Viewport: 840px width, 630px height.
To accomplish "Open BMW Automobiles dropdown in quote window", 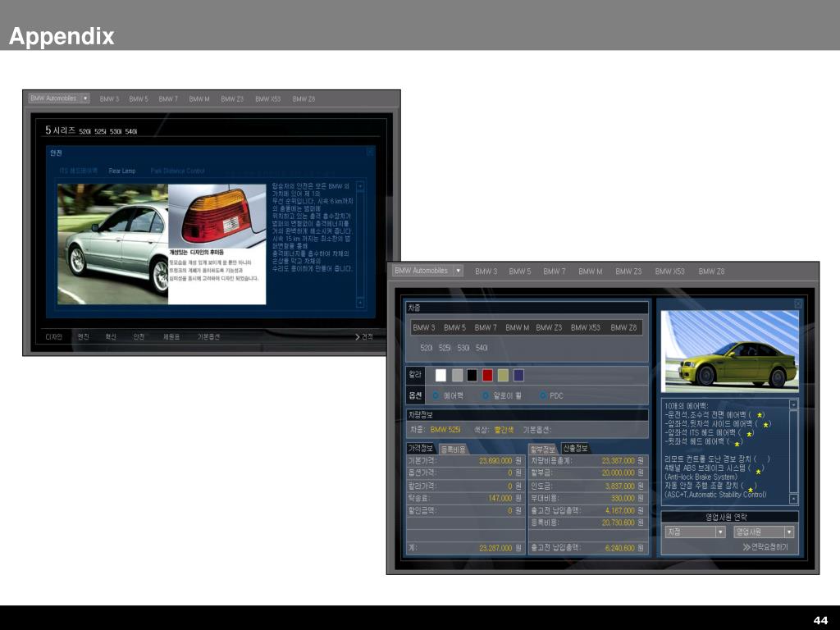I will pos(427,271).
